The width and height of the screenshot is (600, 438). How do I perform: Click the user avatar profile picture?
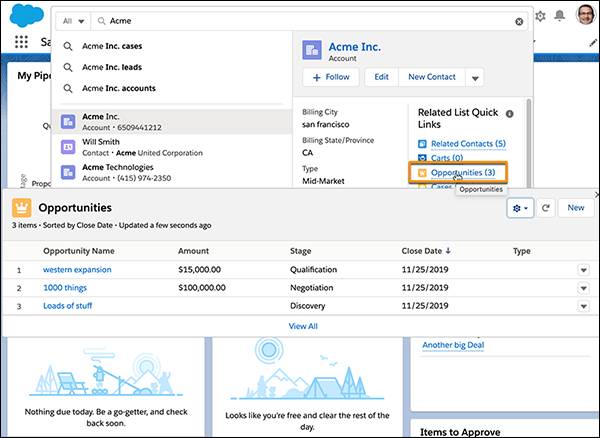click(x=586, y=15)
